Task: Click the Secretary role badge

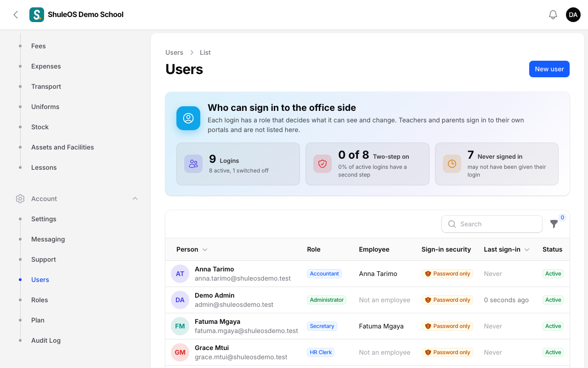Action: (x=322, y=326)
